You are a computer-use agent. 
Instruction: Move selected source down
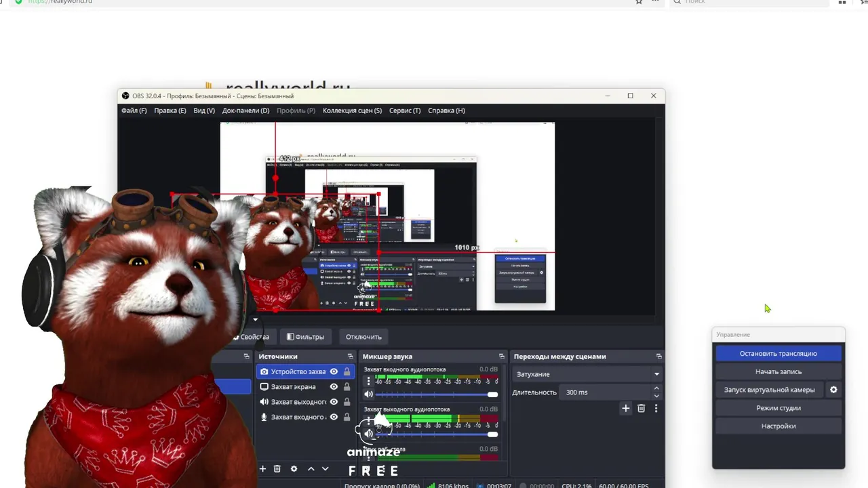point(325,468)
